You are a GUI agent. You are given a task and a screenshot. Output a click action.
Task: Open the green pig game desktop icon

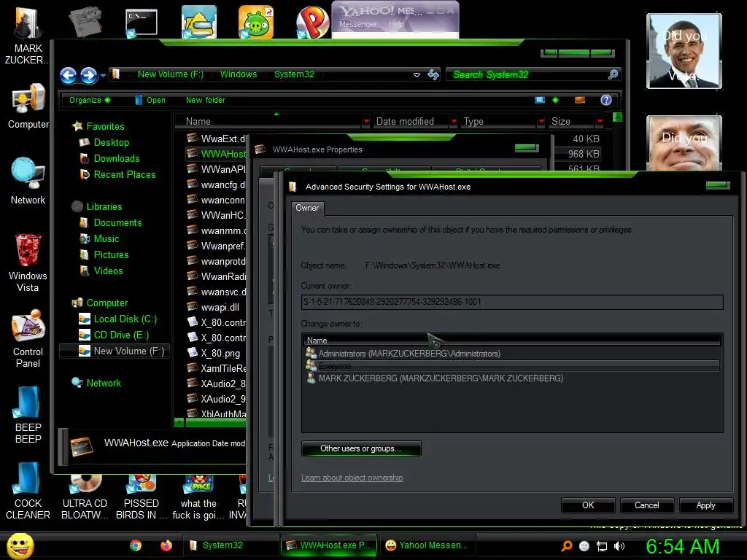(x=256, y=22)
